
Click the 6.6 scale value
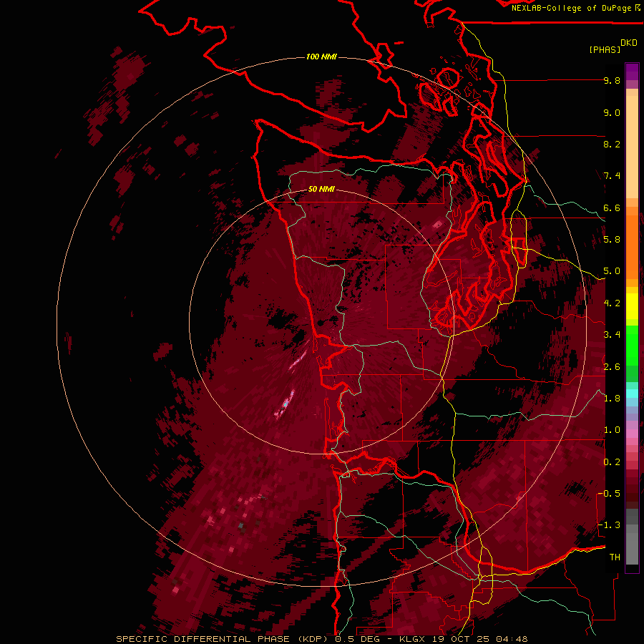coord(612,208)
